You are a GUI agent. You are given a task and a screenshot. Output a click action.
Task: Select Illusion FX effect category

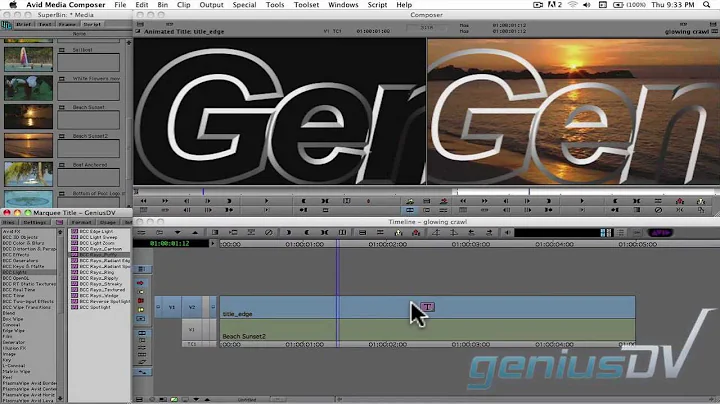coord(14,348)
